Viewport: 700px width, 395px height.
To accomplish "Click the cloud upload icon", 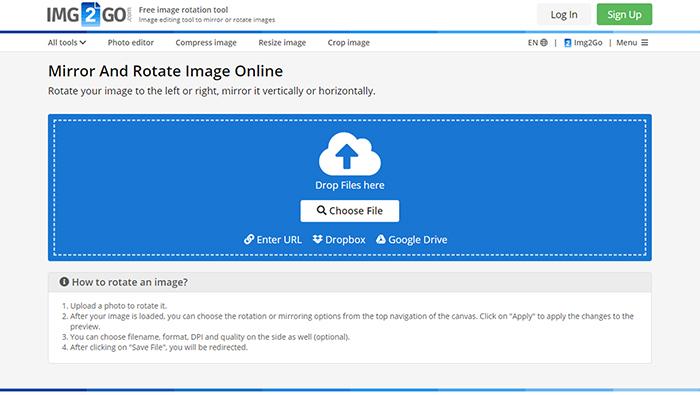I will pyautogui.click(x=350, y=154).
